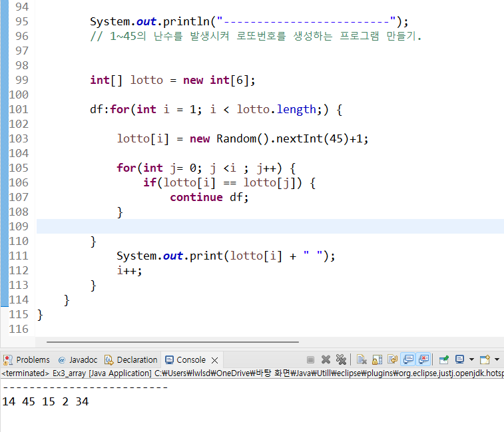
Task: Click the console output '14 45 15 2 34'
Action: [45, 401]
